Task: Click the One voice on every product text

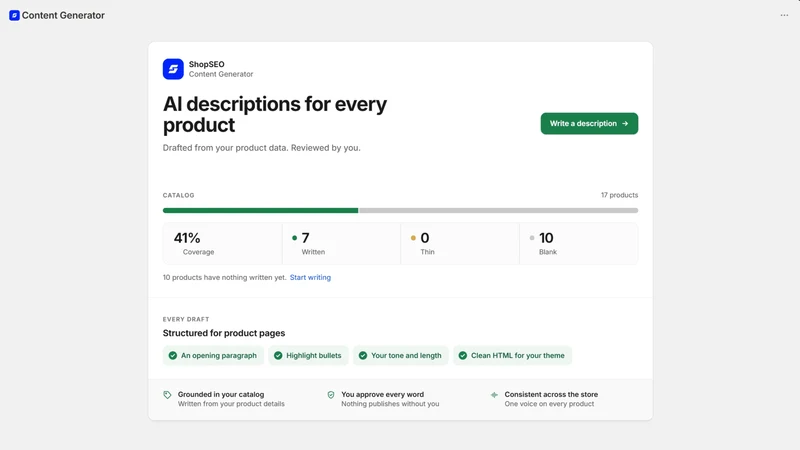Action: coord(549,404)
